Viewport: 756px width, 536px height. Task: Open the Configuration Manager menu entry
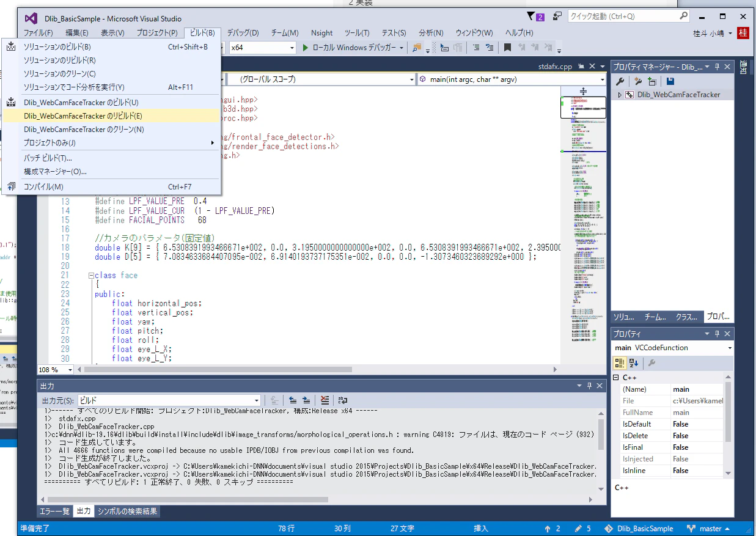[x=111, y=172]
